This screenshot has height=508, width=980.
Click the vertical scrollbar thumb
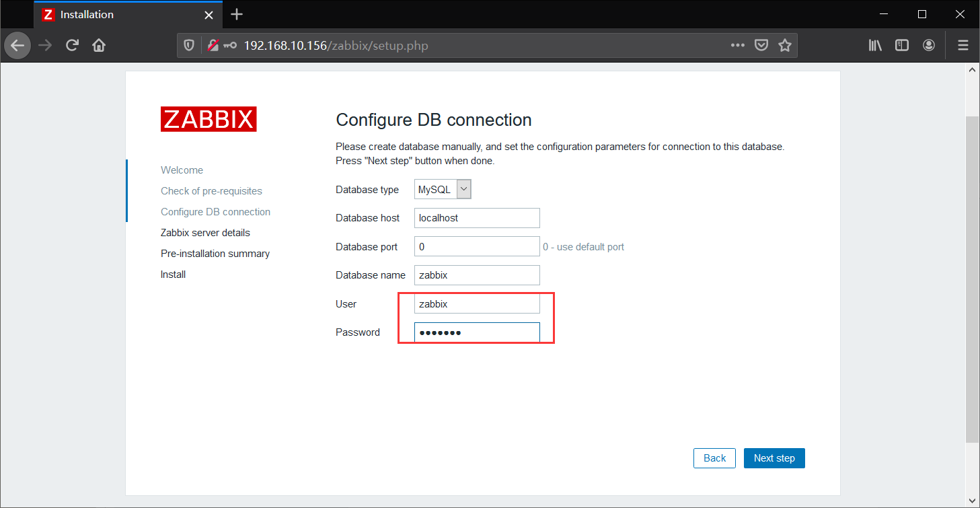pos(972,279)
